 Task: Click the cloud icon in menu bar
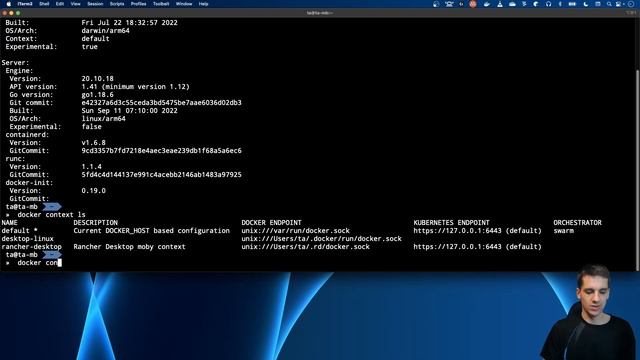(512, 4)
